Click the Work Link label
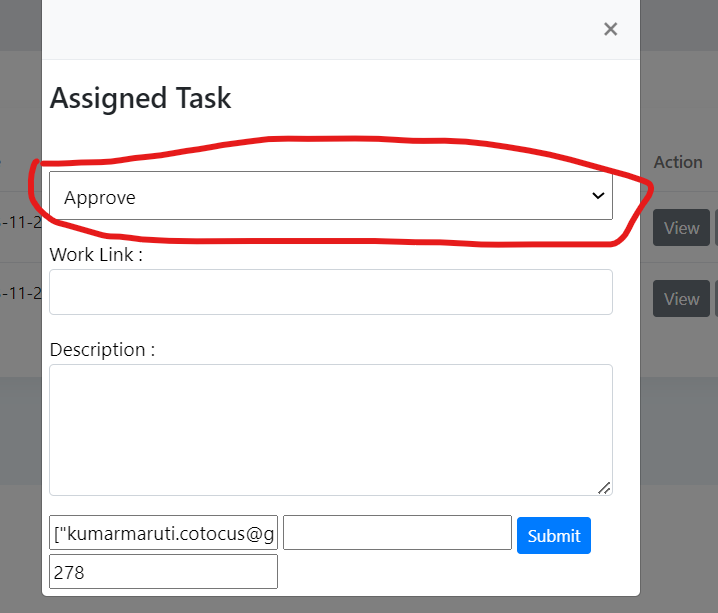 (x=96, y=254)
